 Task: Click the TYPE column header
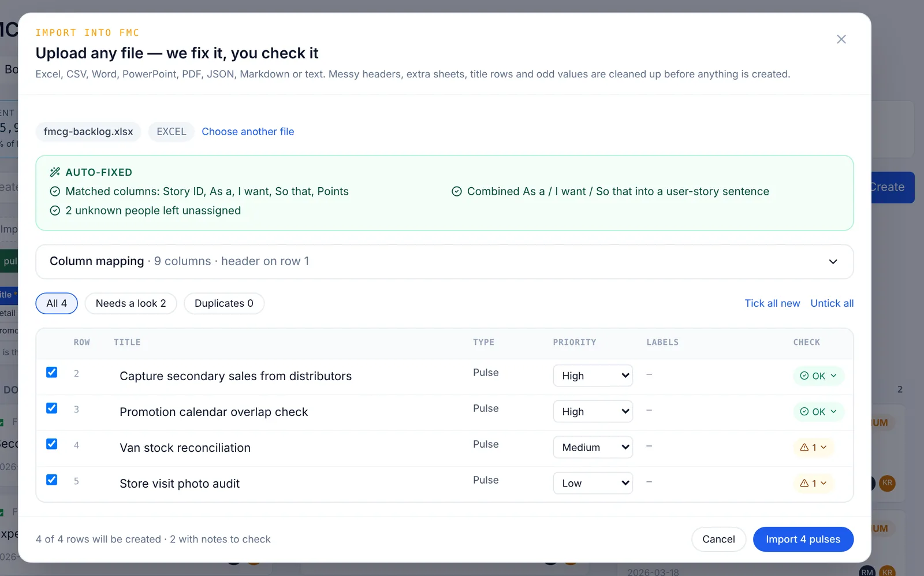click(x=483, y=342)
